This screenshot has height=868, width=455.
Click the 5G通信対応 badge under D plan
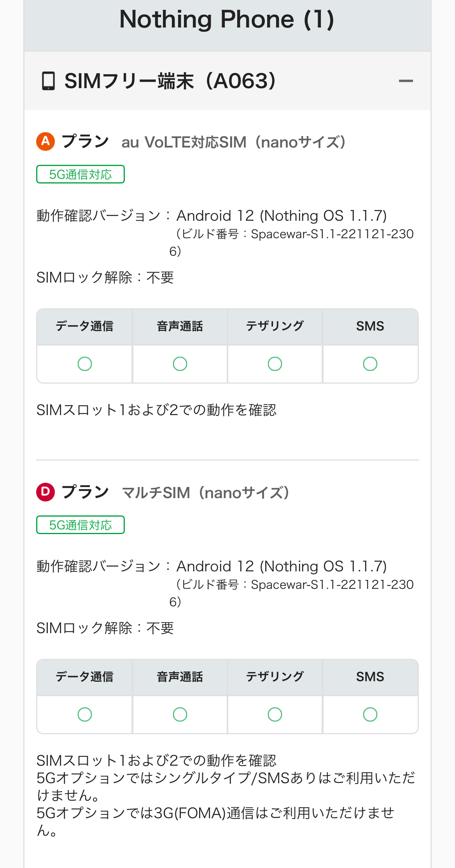tap(80, 525)
